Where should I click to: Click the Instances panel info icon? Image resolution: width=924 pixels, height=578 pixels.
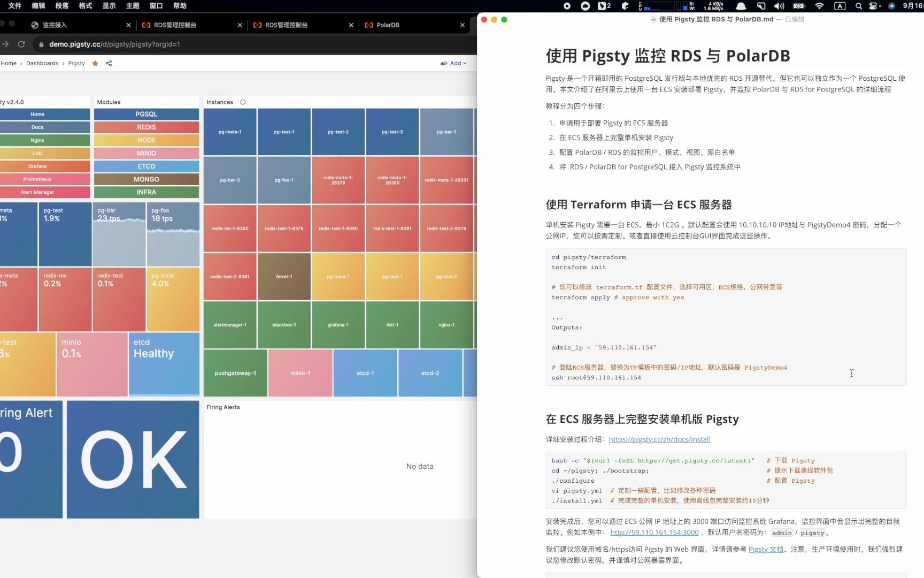pyautogui.click(x=243, y=102)
